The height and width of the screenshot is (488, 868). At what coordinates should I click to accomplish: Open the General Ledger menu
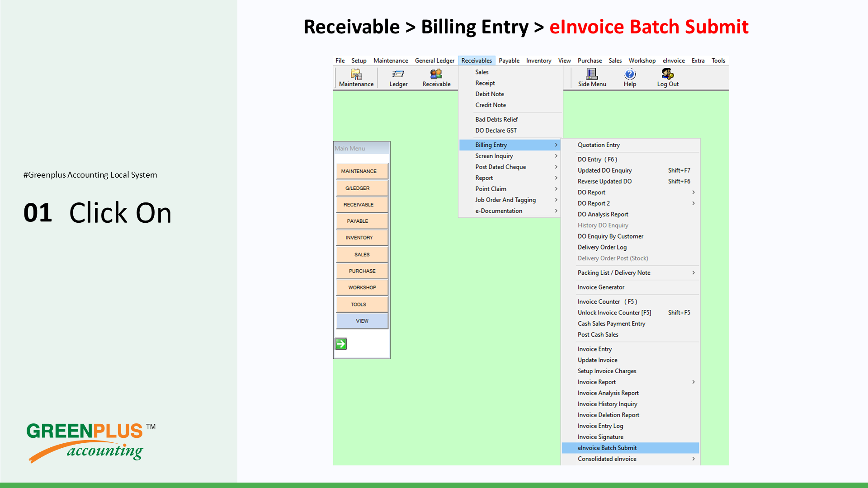click(x=434, y=61)
